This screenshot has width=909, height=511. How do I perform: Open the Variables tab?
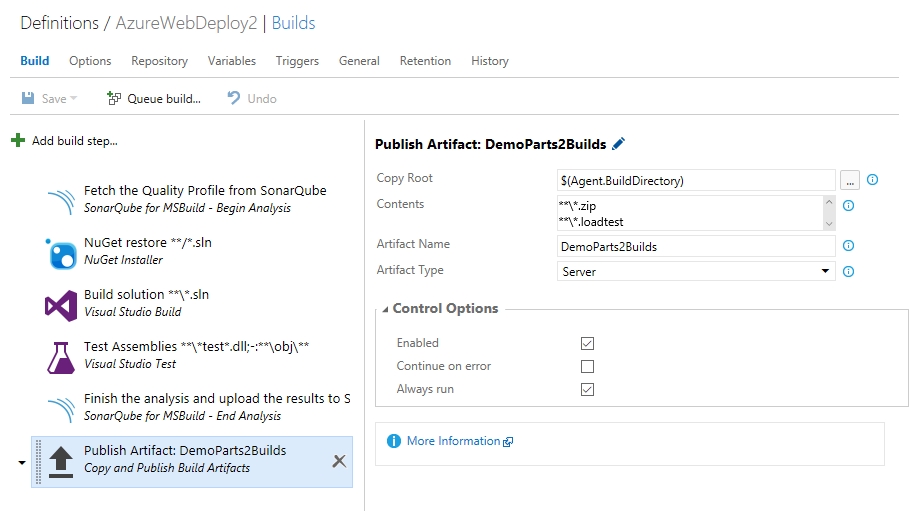click(x=232, y=61)
